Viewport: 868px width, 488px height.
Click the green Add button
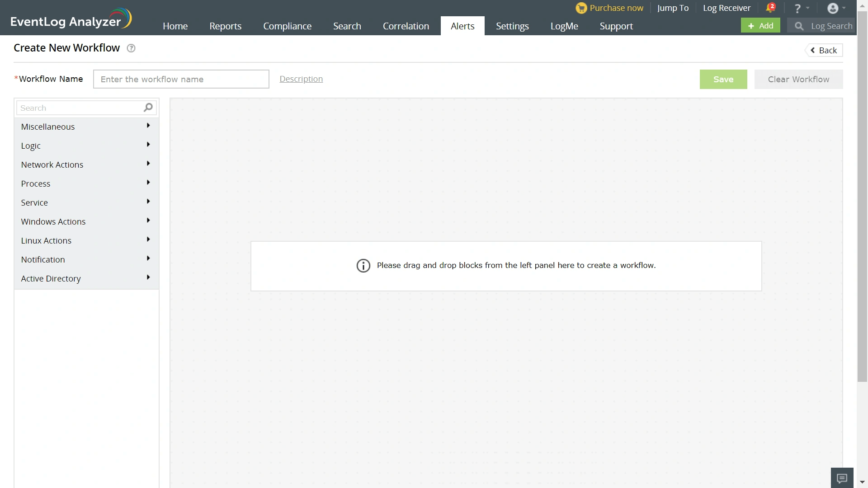coord(760,26)
